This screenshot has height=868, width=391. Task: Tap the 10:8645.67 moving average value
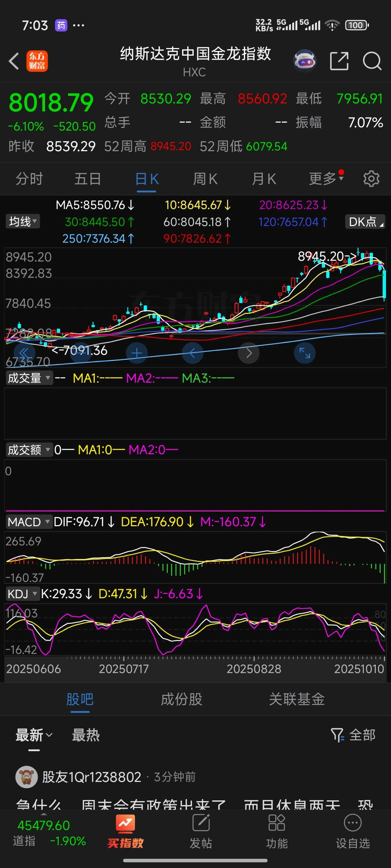coord(198,205)
